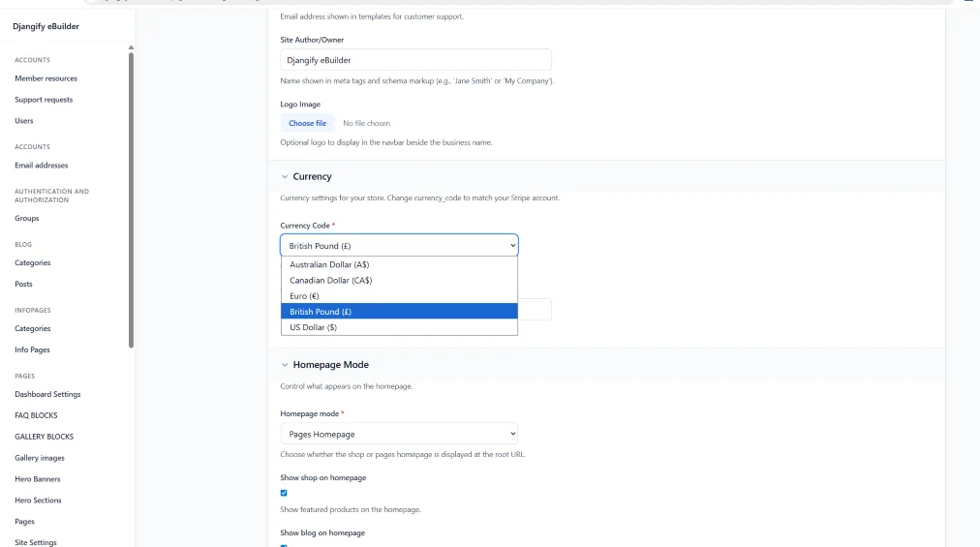Click the 'No file chosen' text
The height and width of the screenshot is (547, 980).
point(366,123)
